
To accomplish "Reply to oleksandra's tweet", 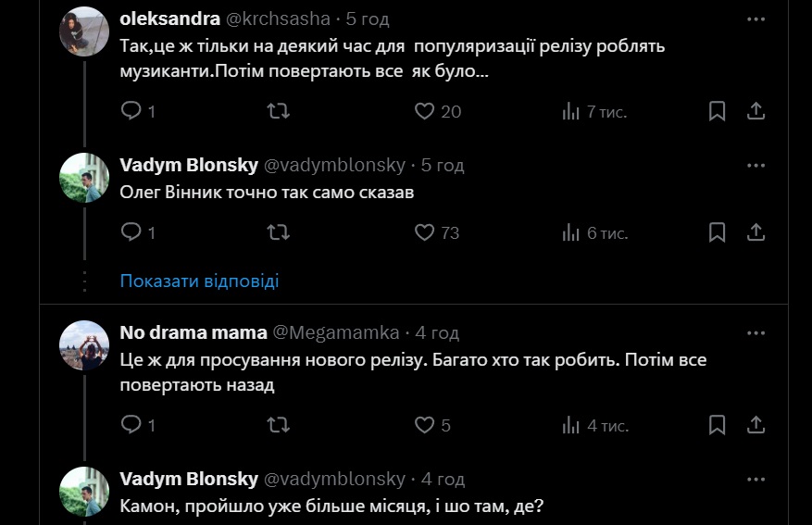I will 131,111.
